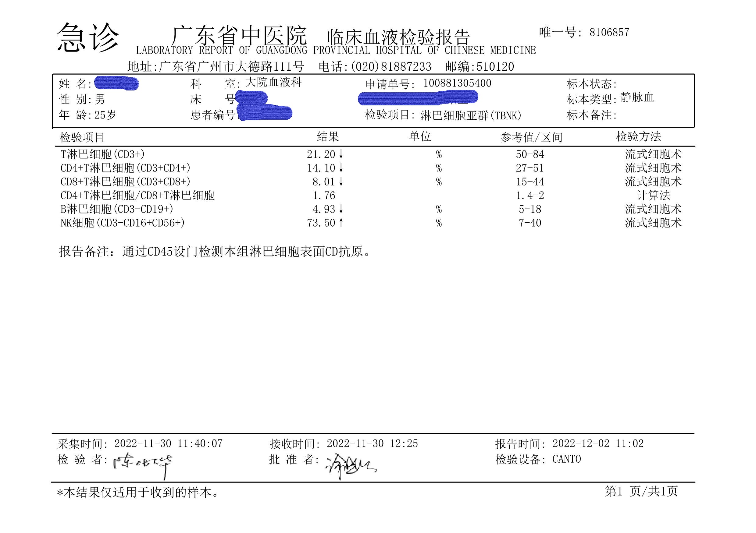756x533 pixels.
Task: Click the phone number (020)81887233
Action: click(x=391, y=67)
